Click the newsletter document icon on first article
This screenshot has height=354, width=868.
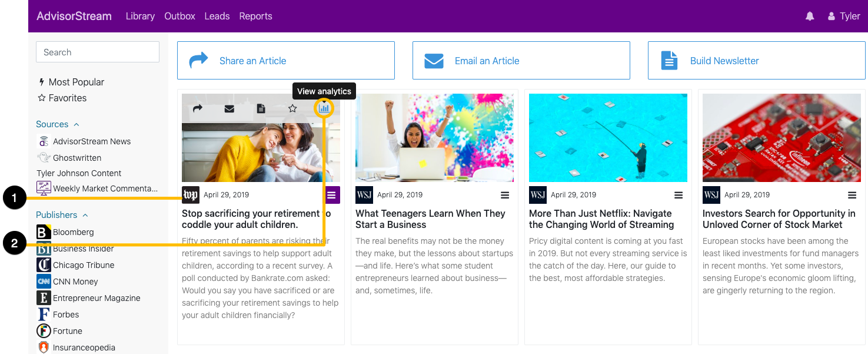point(261,108)
